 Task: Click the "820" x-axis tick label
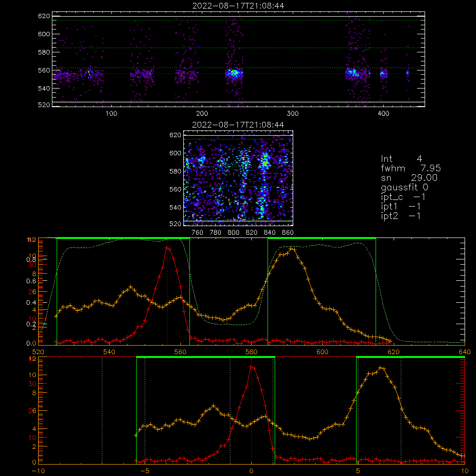tap(252, 233)
